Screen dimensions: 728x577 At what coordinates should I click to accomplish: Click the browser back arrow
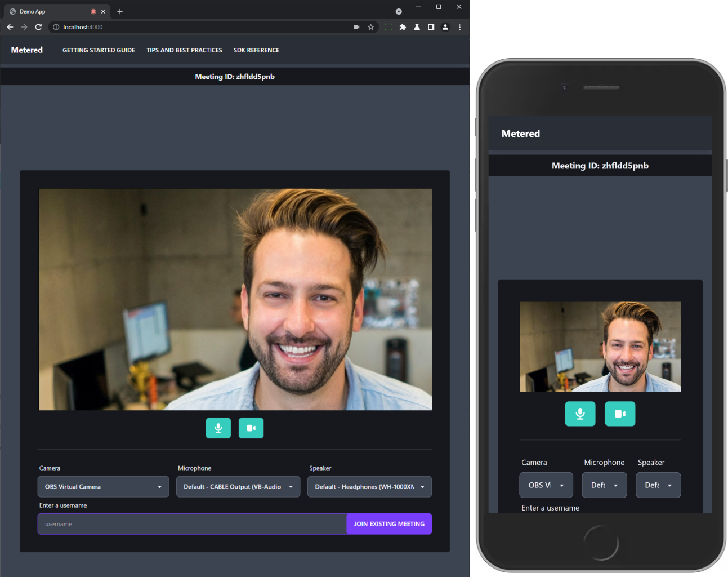point(10,27)
